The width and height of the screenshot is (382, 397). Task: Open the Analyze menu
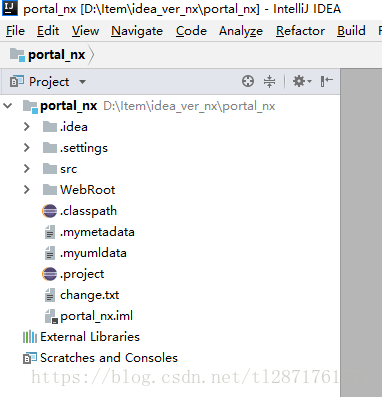point(241,31)
